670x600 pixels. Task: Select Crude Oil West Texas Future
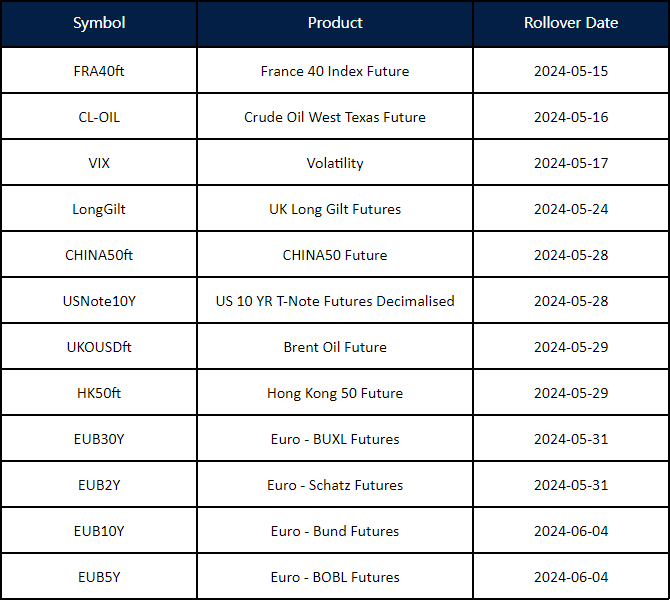click(335, 117)
